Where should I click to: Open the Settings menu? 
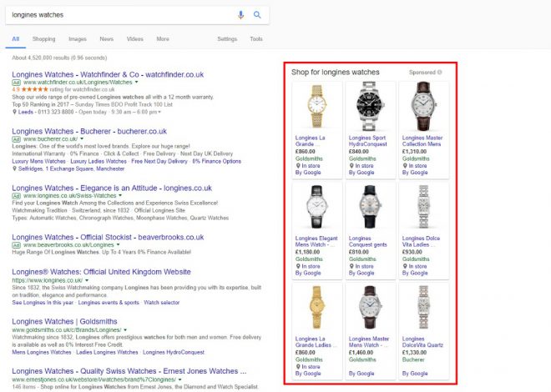pos(227,39)
